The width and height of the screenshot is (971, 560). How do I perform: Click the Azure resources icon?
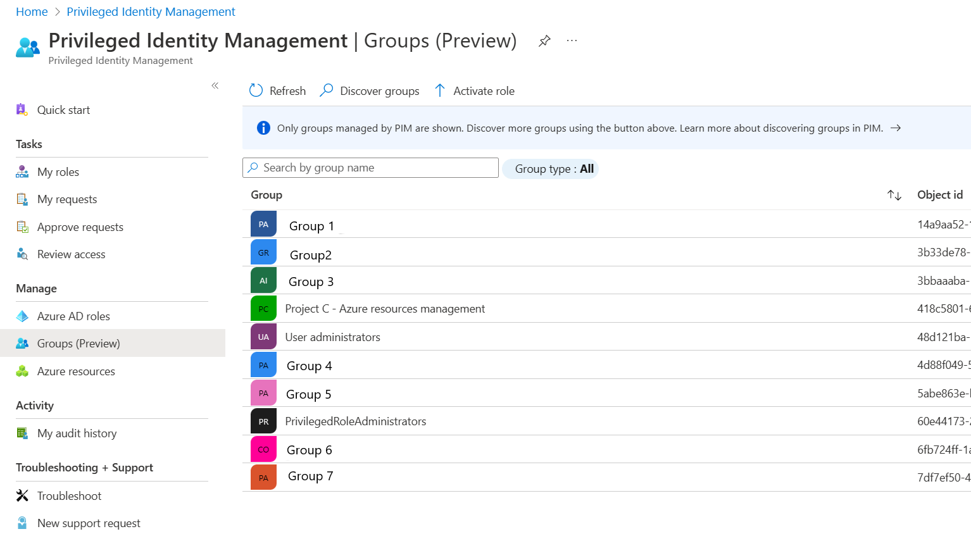[22, 371]
